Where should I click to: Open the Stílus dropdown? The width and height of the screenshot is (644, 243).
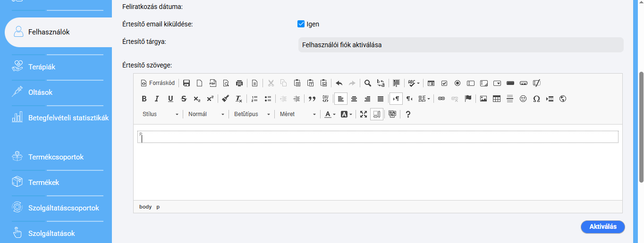[x=161, y=114]
